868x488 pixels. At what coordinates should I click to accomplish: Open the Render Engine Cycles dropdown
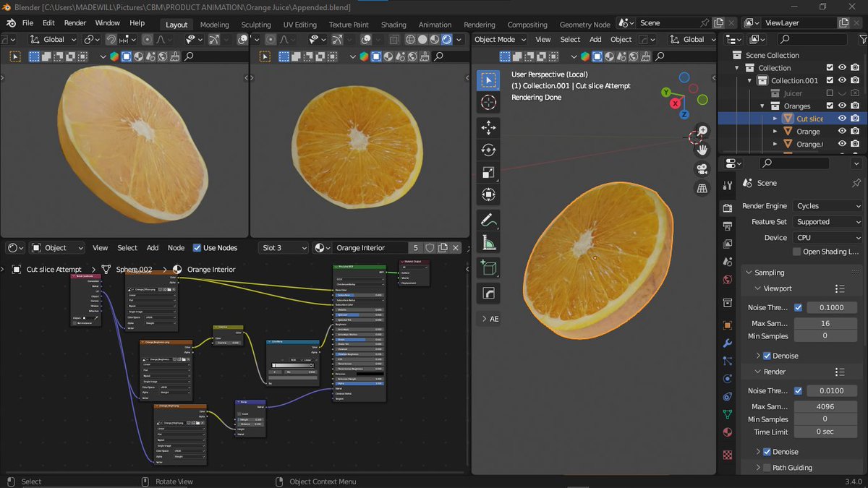[827, 206]
